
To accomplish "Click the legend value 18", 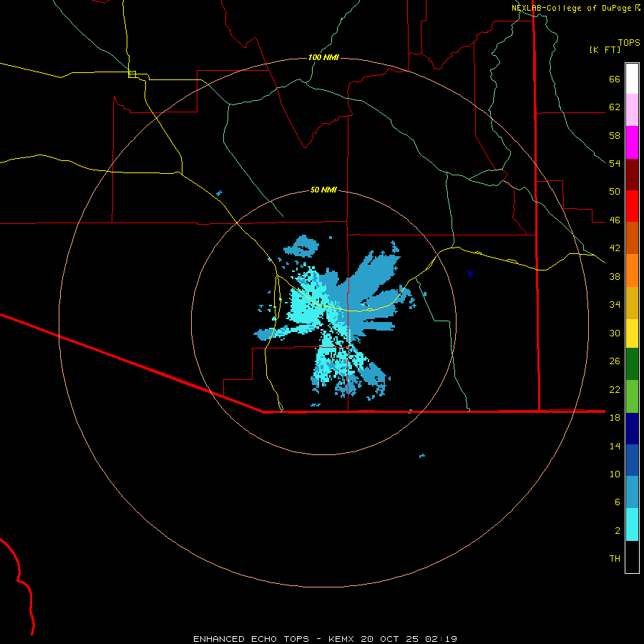I will pos(615,418).
